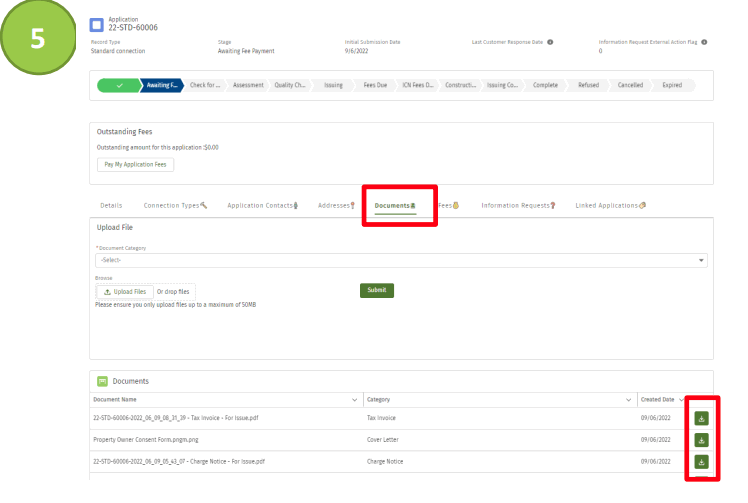This screenshot has width=748, height=503.
Task: Expand Created Date column menu
Action: (681, 400)
